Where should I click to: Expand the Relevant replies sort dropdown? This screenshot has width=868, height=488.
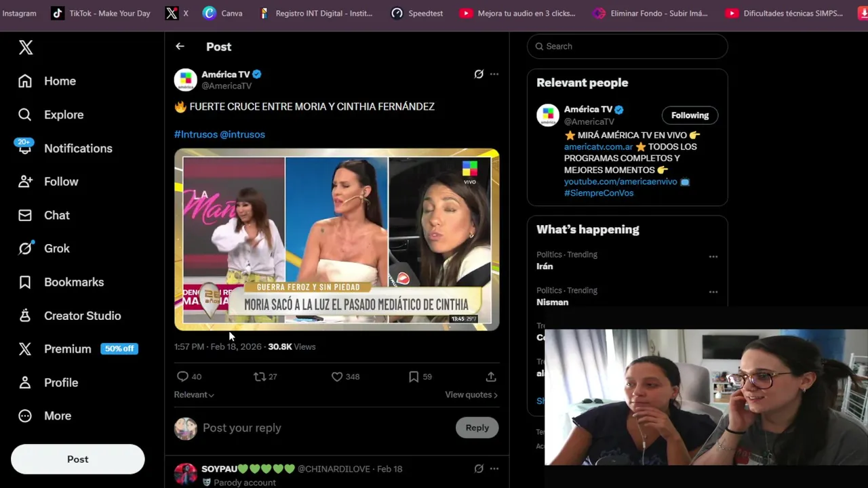pyautogui.click(x=194, y=394)
